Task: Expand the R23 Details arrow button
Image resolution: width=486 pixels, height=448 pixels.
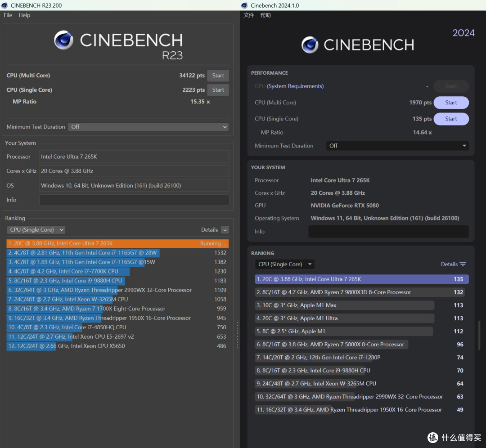Action: [225, 230]
